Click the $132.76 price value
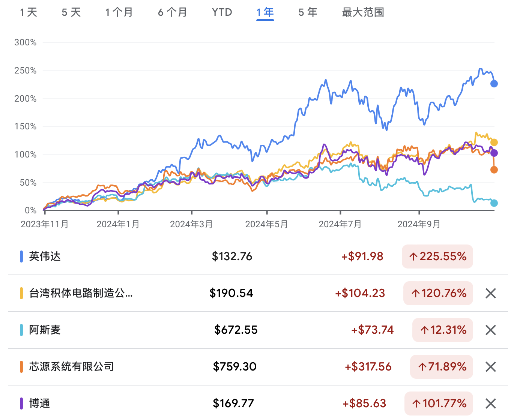Image resolution: width=508 pixels, height=420 pixels. 232,256
